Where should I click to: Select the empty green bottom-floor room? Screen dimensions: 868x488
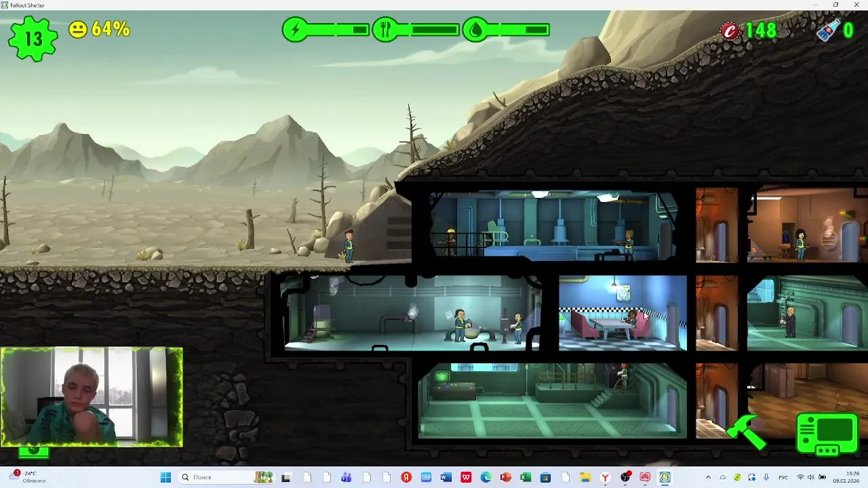(552, 400)
